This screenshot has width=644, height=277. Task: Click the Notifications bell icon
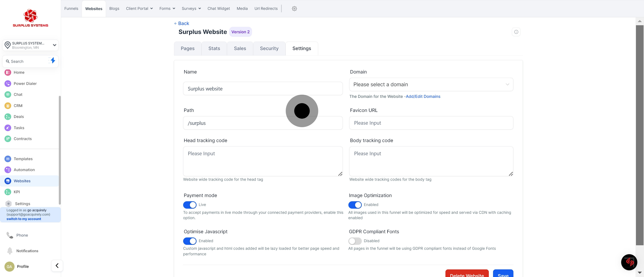click(10, 250)
